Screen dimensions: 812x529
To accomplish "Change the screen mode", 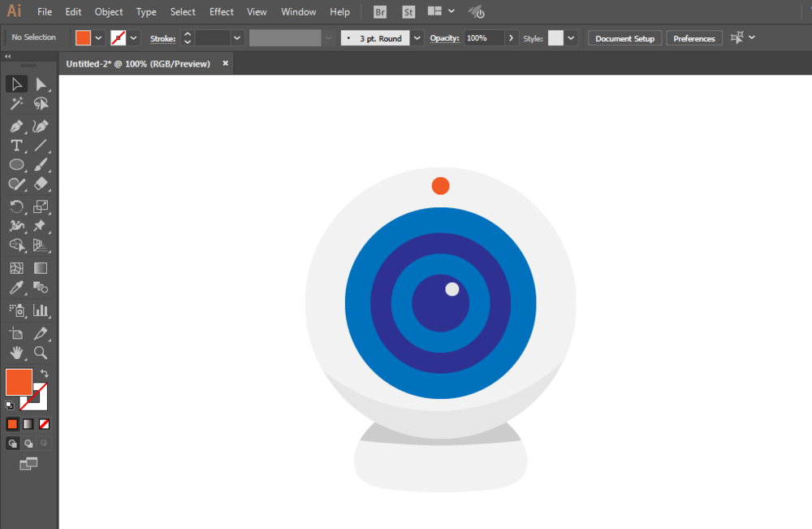I will pyautogui.click(x=28, y=464).
